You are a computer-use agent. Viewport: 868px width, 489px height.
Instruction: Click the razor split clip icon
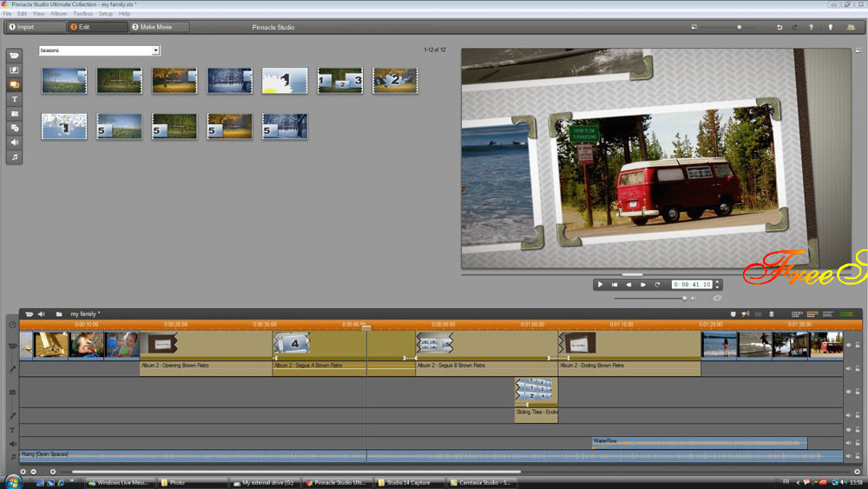746,314
